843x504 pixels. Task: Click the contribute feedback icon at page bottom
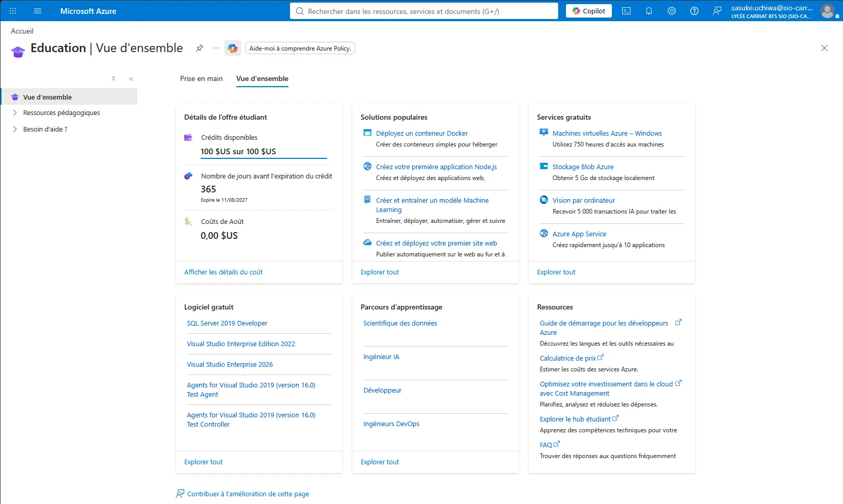tap(180, 494)
